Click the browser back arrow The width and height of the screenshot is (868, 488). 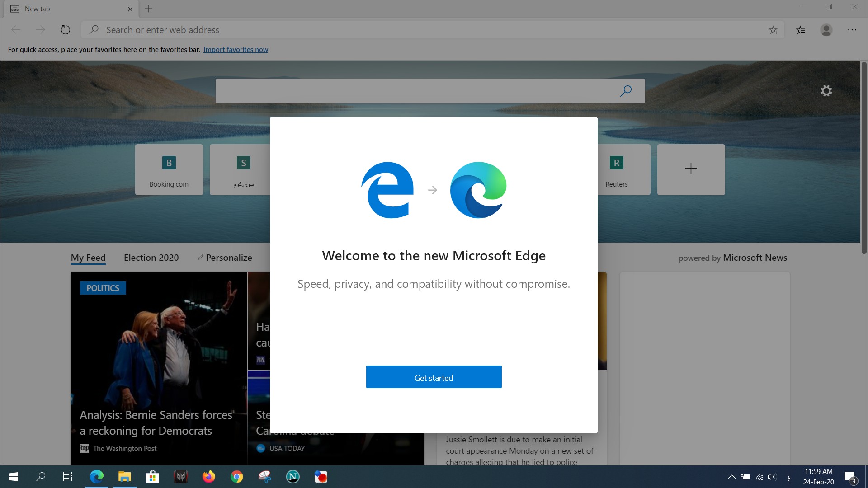16,30
